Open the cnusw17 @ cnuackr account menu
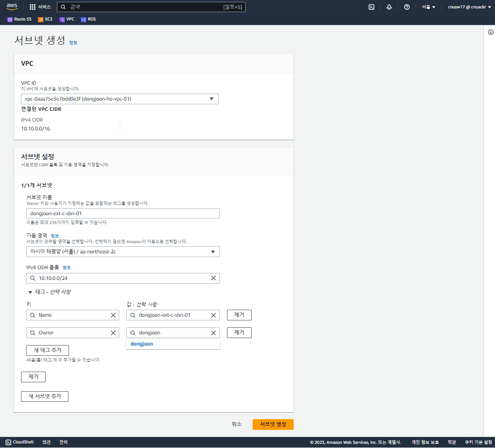This screenshot has height=448, width=495. coord(469,7)
